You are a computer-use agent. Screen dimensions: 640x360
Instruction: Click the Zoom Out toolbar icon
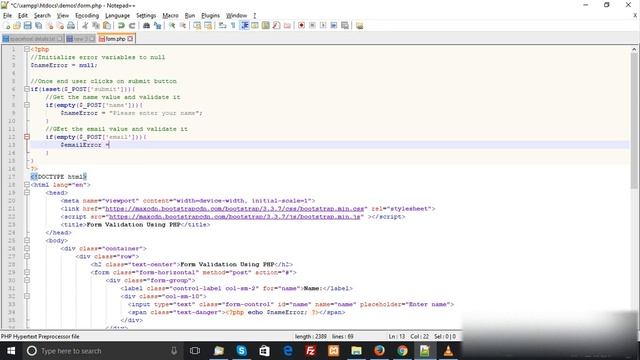183,25
